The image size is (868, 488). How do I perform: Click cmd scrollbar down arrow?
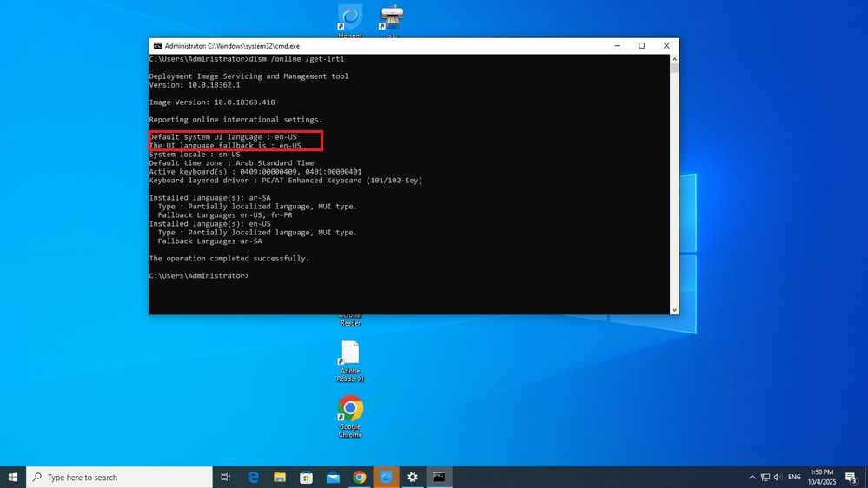674,310
